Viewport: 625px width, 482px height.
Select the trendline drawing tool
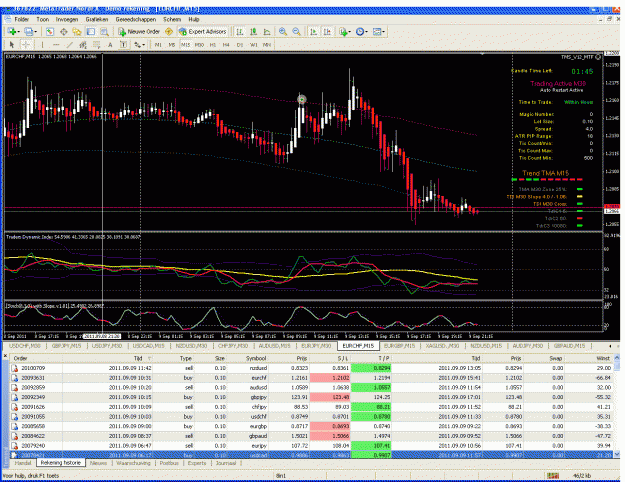(69, 45)
